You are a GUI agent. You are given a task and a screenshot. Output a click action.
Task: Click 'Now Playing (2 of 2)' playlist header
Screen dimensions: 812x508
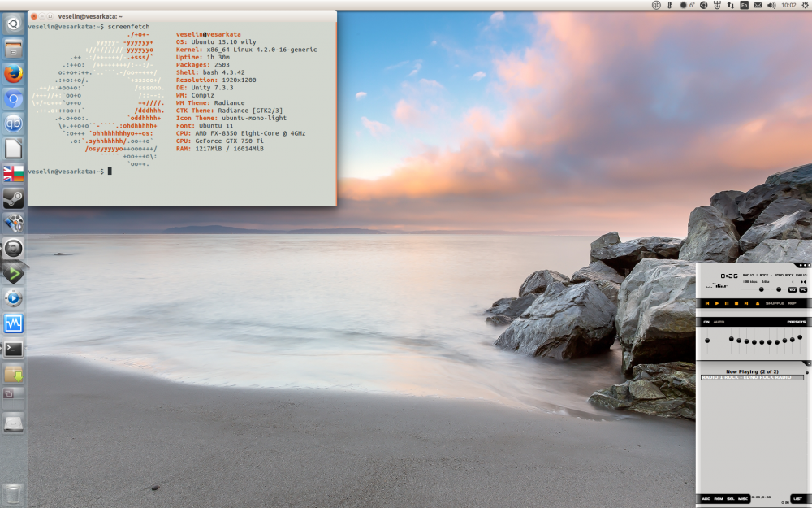[752, 371]
